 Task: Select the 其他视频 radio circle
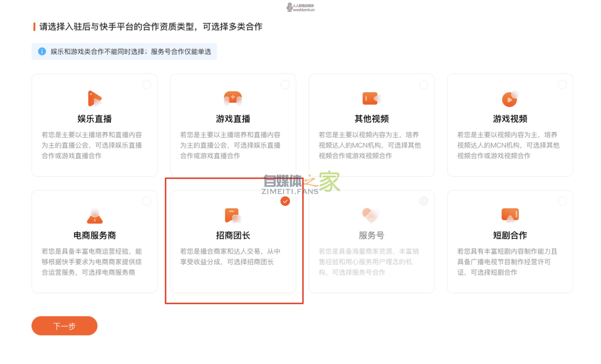(x=424, y=85)
